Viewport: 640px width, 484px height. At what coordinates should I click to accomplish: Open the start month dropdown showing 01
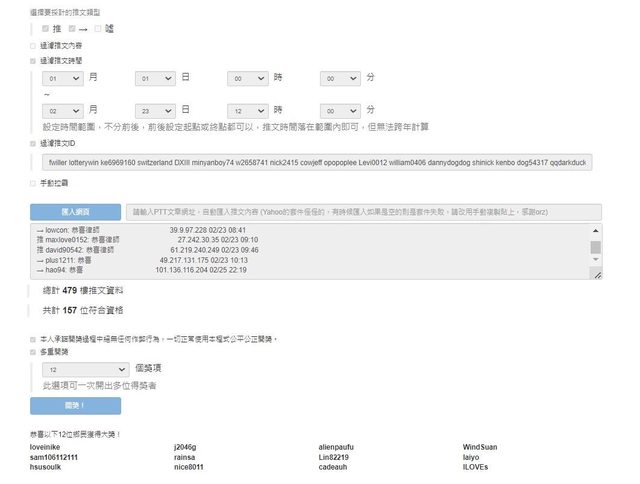pyautogui.click(x=63, y=77)
